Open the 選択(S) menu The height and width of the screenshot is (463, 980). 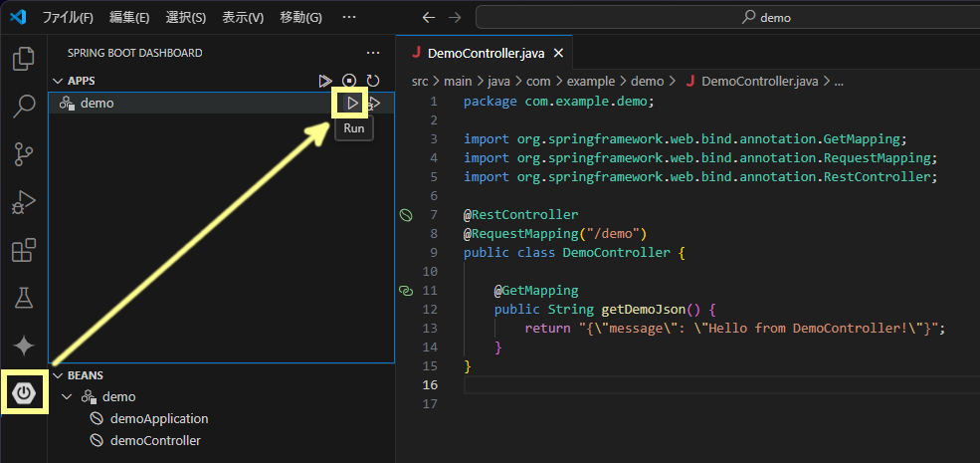click(186, 18)
